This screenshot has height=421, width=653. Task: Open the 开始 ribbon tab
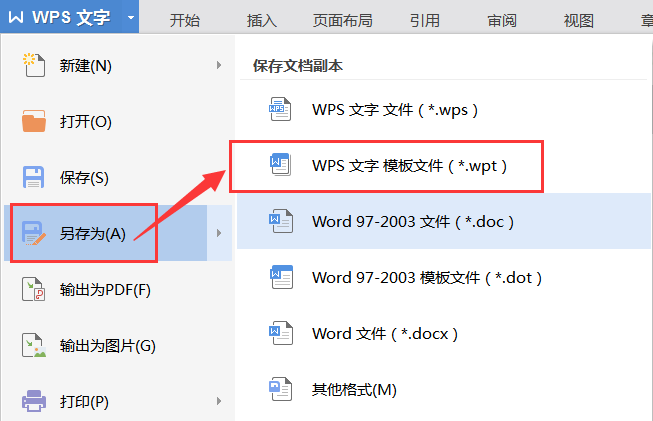click(184, 20)
